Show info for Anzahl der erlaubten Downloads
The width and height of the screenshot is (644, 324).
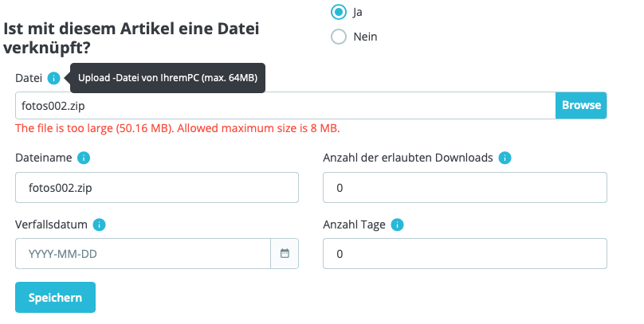505,158
